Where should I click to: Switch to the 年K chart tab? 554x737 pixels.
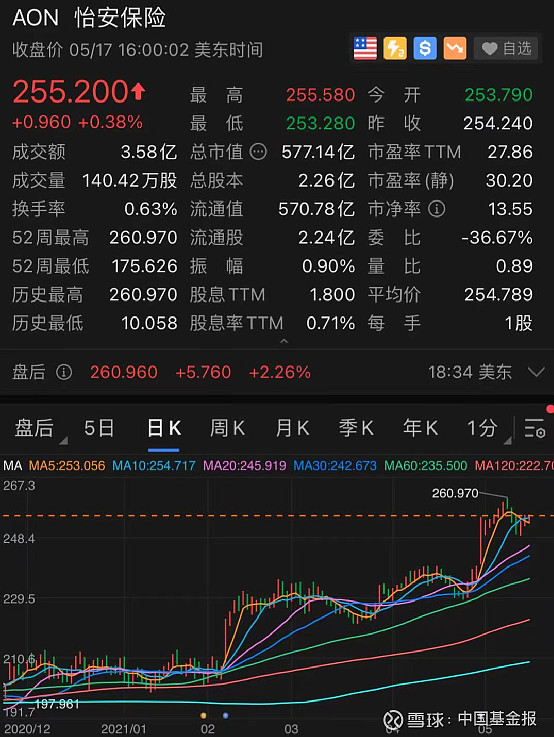421,429
